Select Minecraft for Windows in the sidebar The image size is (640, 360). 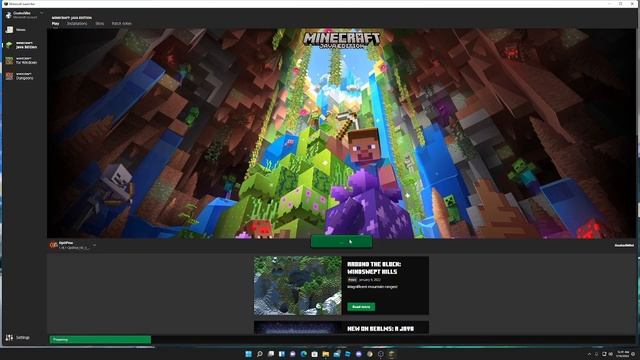point(21,61)
